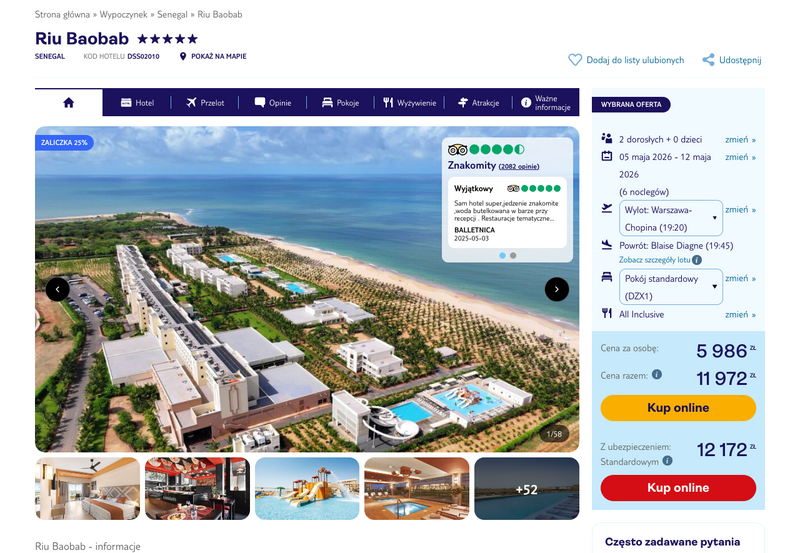Expand the Pokój standardowy room dropdown
Viewport: 800px width, 553px height.
[670, 287]
